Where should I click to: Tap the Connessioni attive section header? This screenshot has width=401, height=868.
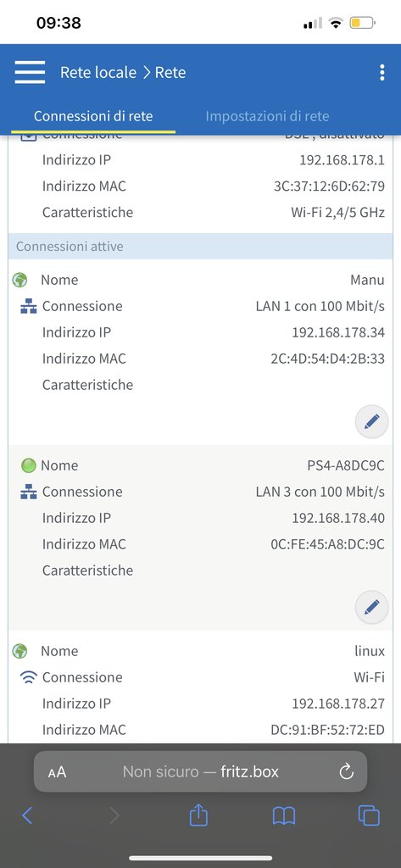coord(200,247)
